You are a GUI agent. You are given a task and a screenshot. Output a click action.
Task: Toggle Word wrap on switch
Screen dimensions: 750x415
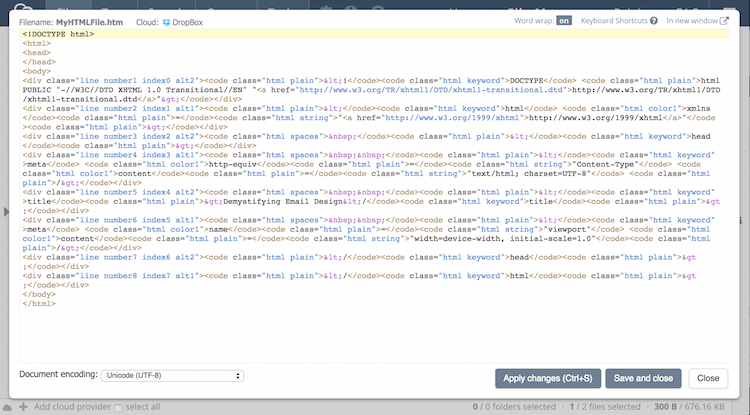click(x=564, y=20)
